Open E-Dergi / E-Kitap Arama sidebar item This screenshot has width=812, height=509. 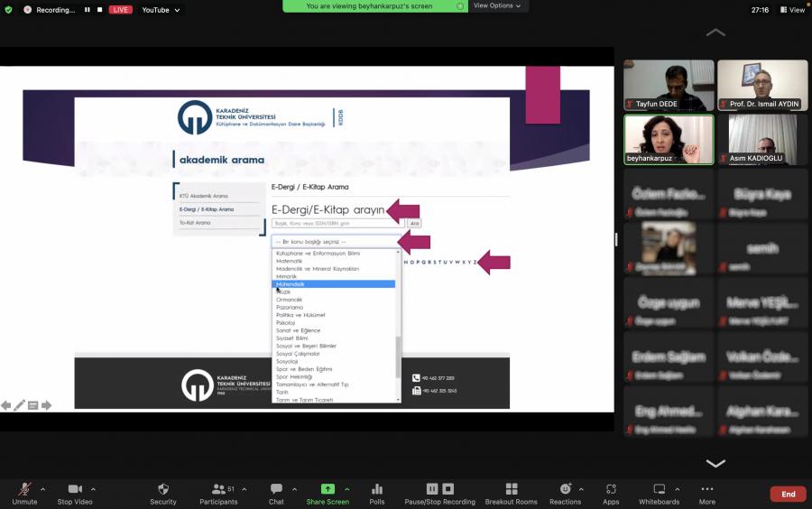click(207, 209)
